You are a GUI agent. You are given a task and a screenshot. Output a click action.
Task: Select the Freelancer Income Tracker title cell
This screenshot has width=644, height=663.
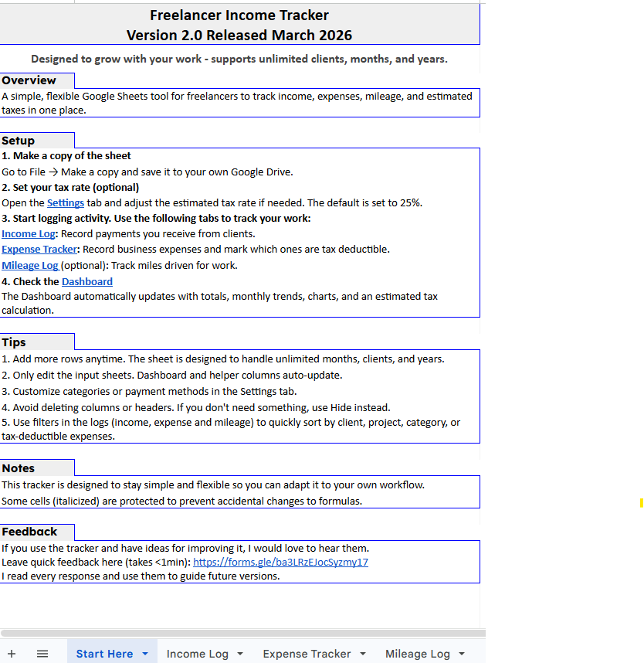pos(239,25)
